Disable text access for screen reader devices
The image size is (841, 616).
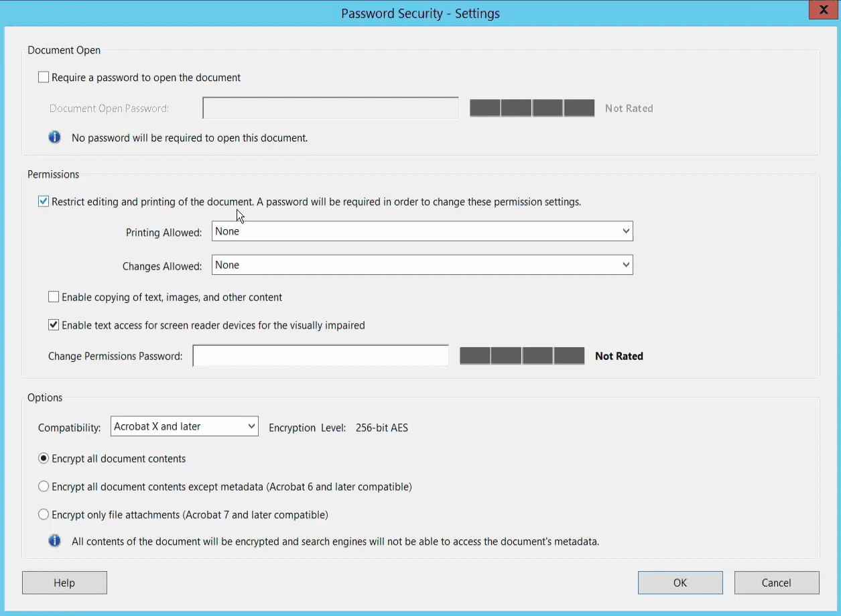click(53, 324)
